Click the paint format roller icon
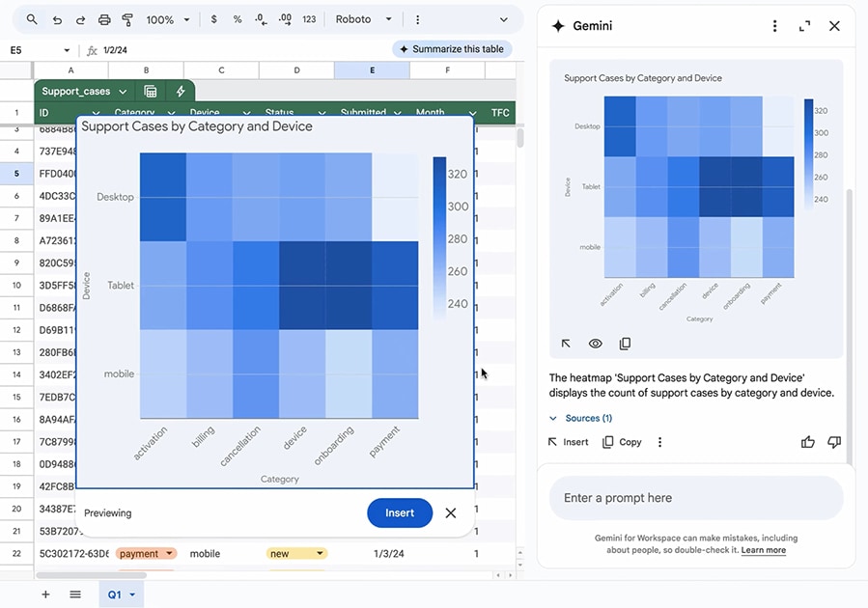 coord(127,19)
